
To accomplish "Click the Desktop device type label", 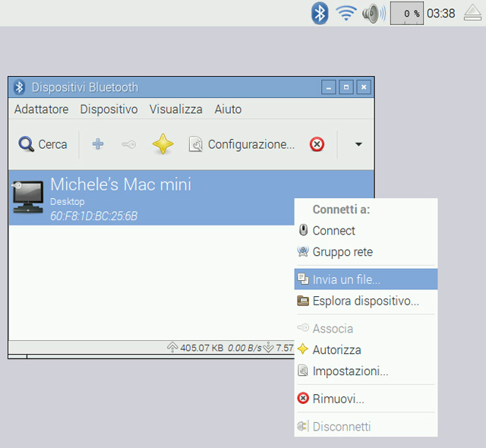I will tap(68, 202).
